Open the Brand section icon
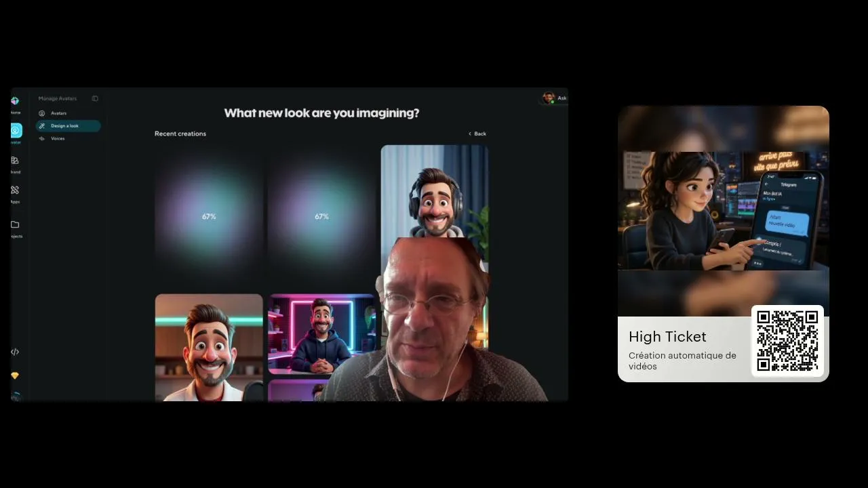868x488 pixels. (15, 161)
